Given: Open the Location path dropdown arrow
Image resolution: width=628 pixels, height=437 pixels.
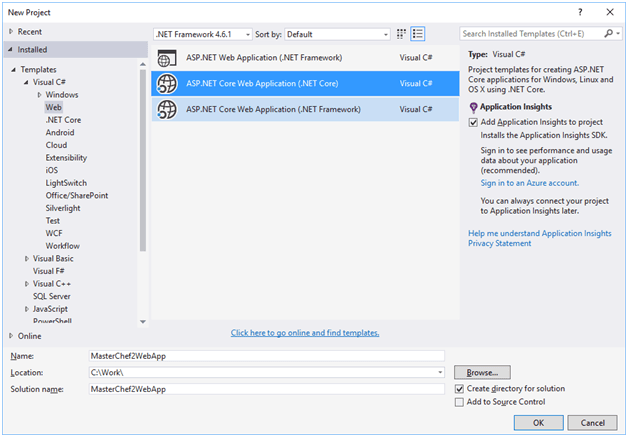Looking at the screenshot, I should pos(440,373).
